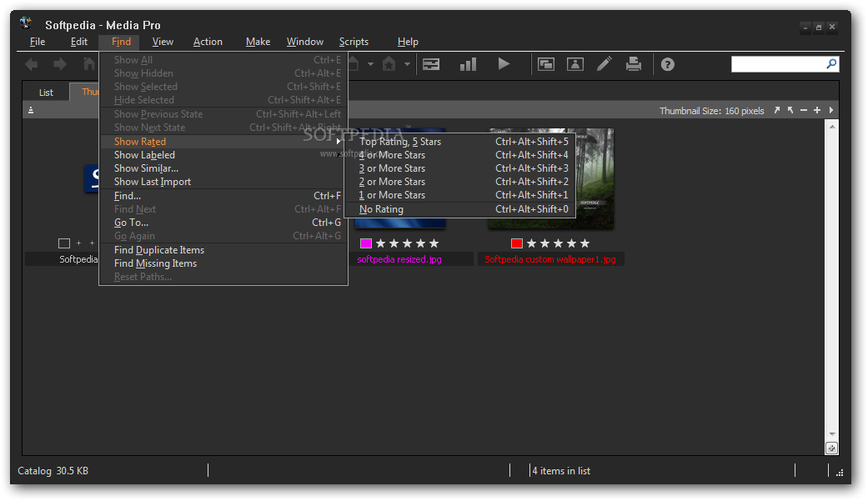Image resolution: width=868 pixels, height=501 pixels.
Task: Switch to the List tab
Action: [x=46, y=93]
